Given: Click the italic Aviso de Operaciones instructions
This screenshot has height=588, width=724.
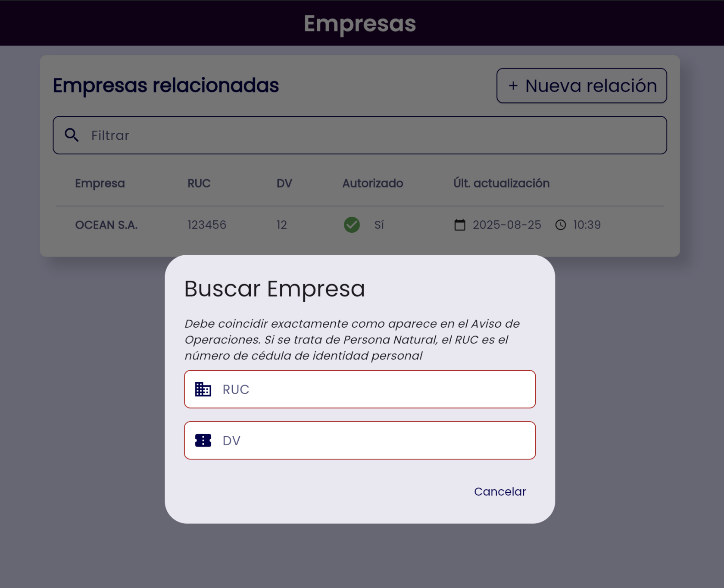Looking at the screenshot, I should (353, 340).
